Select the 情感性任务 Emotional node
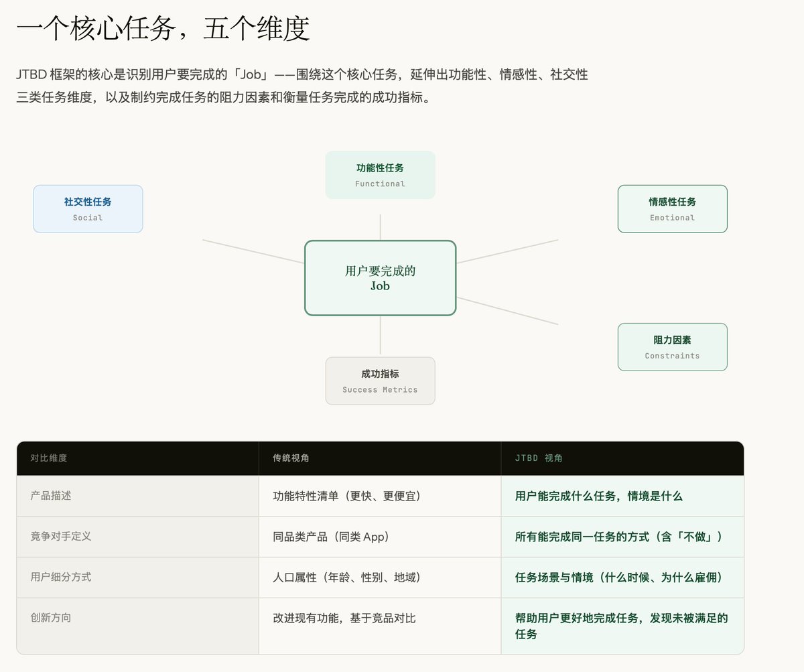Viewport: 804px width, 672px height. pyautogui.click(x=672, y=208)
